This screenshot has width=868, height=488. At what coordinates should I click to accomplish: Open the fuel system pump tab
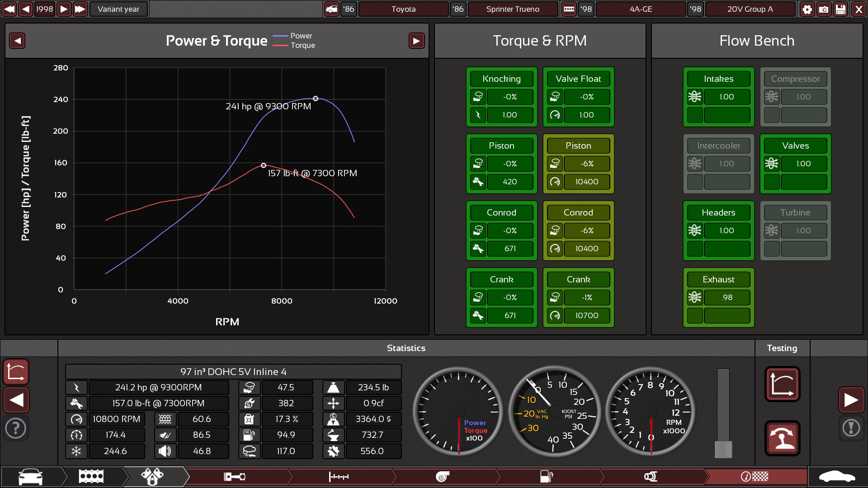point(546,477)
